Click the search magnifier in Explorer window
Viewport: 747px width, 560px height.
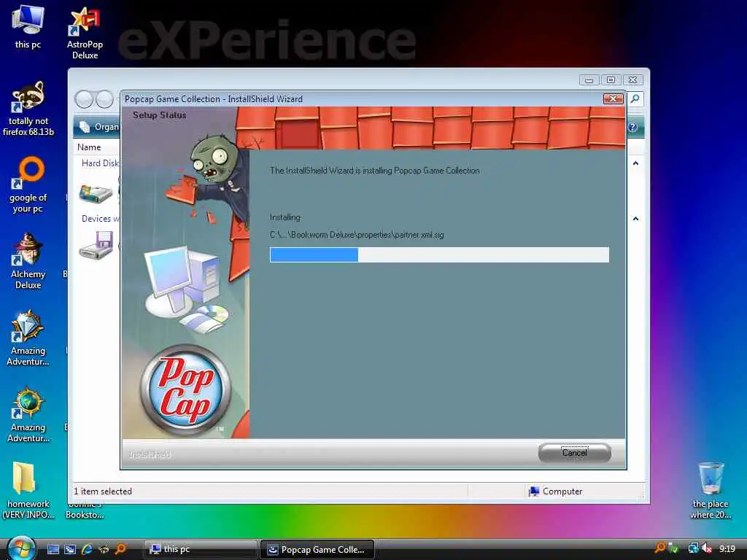click(635, 98)
